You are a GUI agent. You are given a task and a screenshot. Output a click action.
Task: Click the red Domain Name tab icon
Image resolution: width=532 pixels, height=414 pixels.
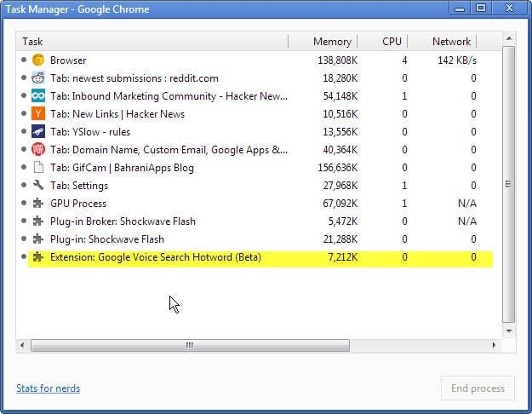[x=38, y=150]
